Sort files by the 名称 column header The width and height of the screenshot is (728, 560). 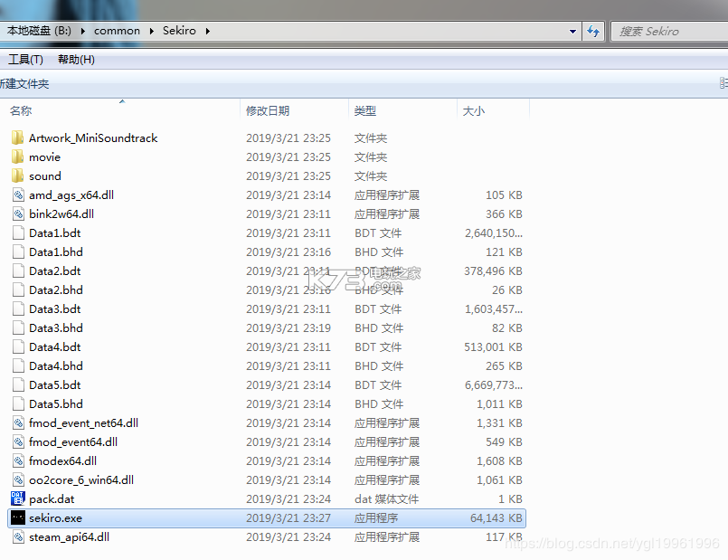(21, 110)
